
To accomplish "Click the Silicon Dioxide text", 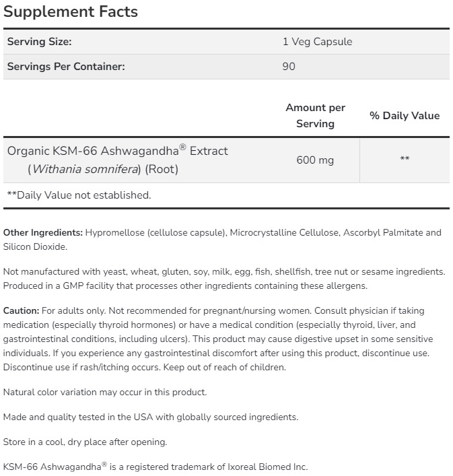I will (x=34, y=247).
